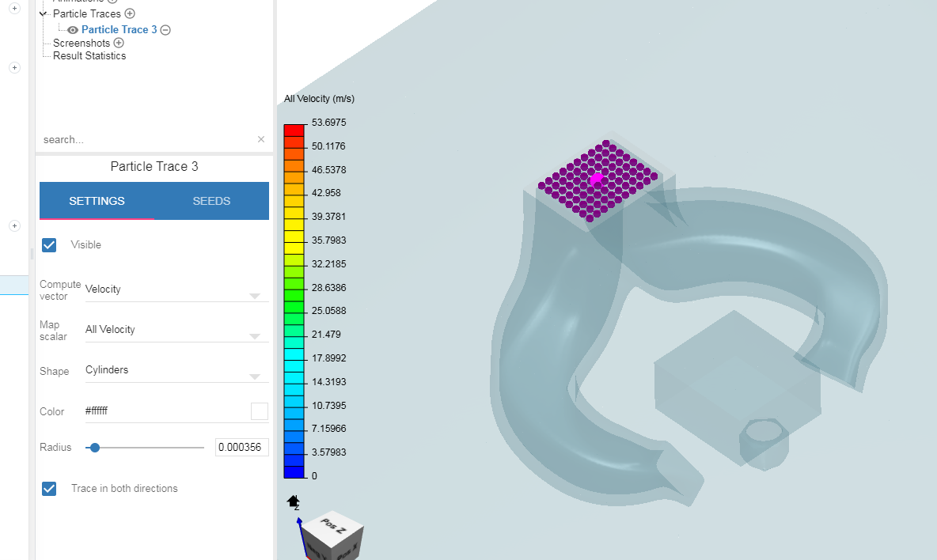
Task: Click the plus icon next to Screenshots
Action: (119, 43)
